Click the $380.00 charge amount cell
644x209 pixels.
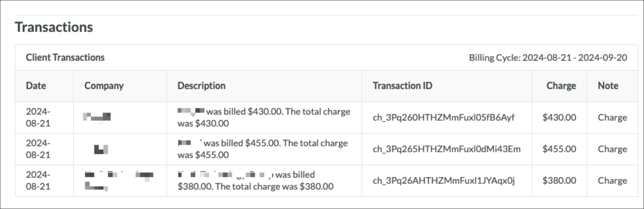[559, 180]
